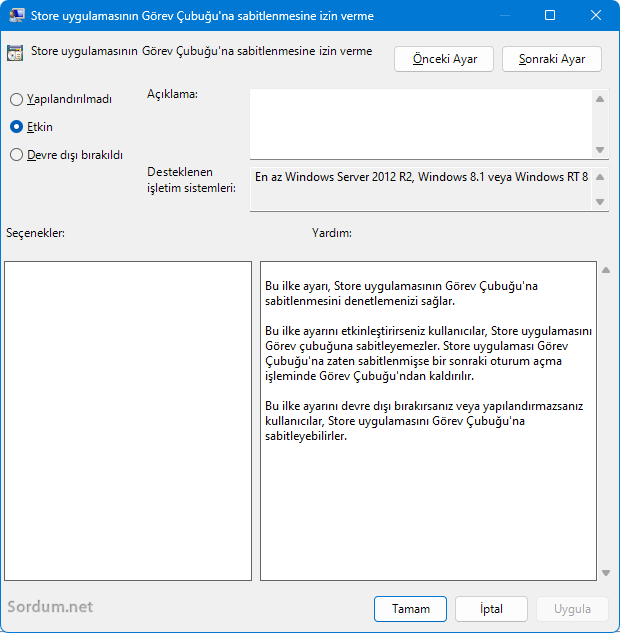Select the Etkin radio option
The height and width of the screenshot is (633, 620).
pyautogui.click(x=31, y=127)
